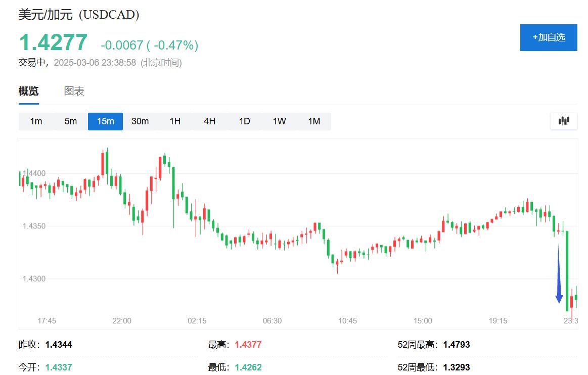The height and width of the screenshot is (375, 588).
Task: Click the large green candle at chart's right edge
Action: (567, 271)
